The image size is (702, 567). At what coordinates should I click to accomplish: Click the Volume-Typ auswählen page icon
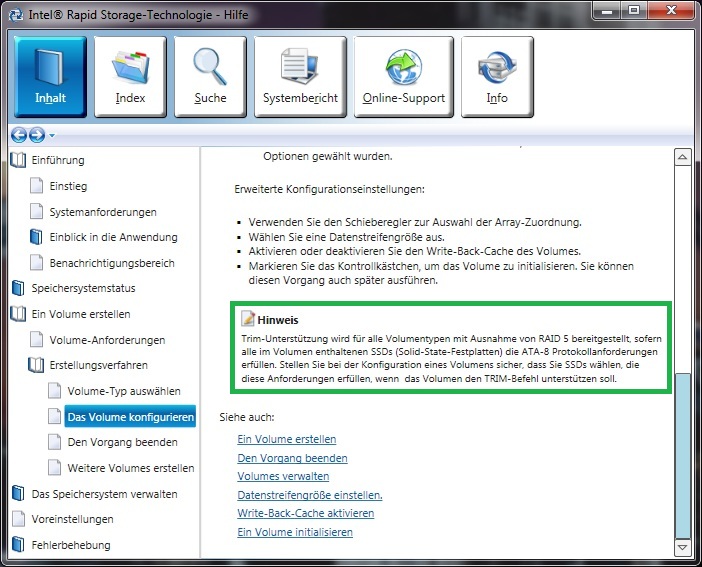tap(55, 391)
